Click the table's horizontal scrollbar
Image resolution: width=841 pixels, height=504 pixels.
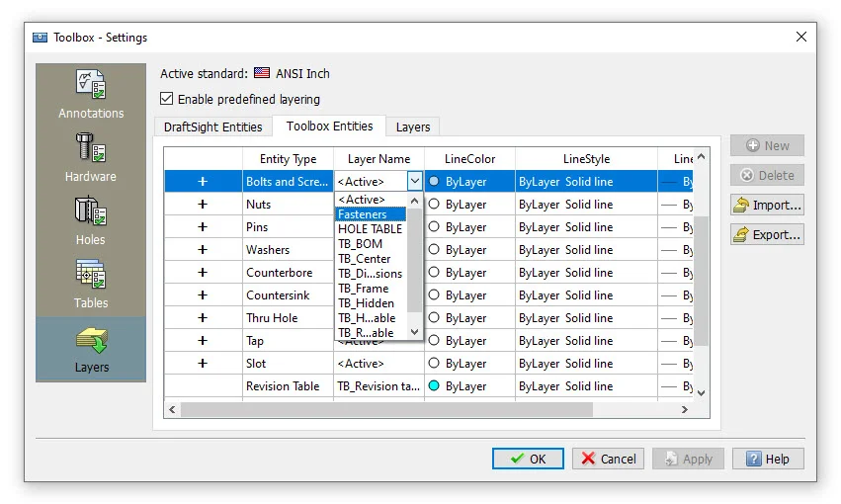(385, 409)
